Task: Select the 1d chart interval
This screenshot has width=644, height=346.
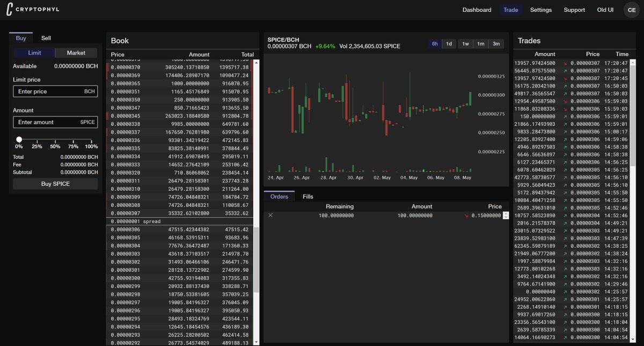Action: point(449,44)
